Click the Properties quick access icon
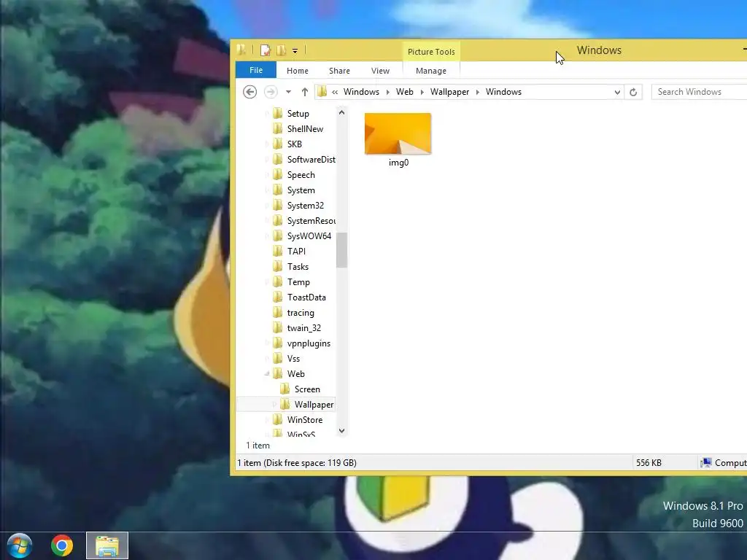 [x=266, y=50]
